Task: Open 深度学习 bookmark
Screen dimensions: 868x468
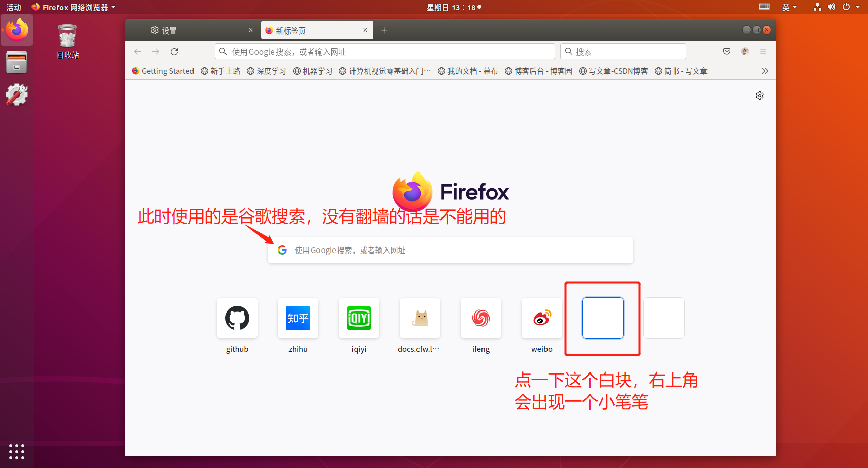Action: coord(267,71)
